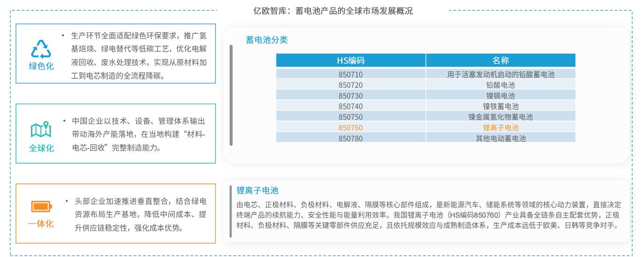Screen dimensions: 644x257
Task: Click the 名称 column header
Action: point(500,60)
